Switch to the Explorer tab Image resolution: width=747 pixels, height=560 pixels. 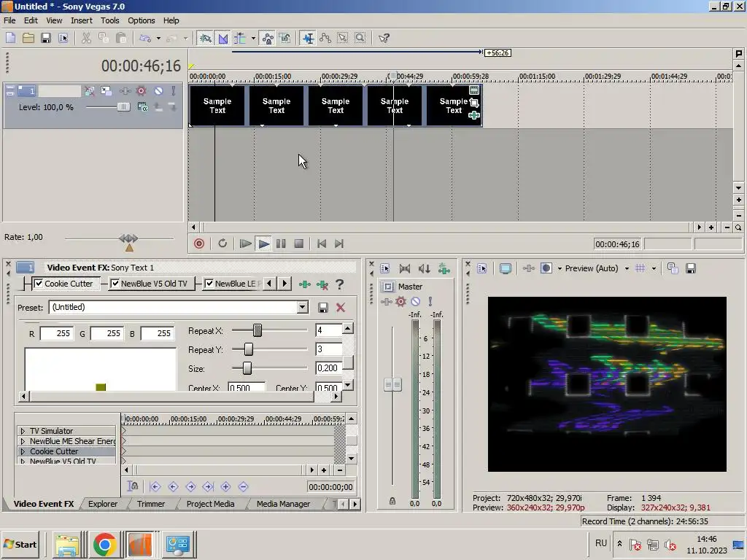pos(103,504)
